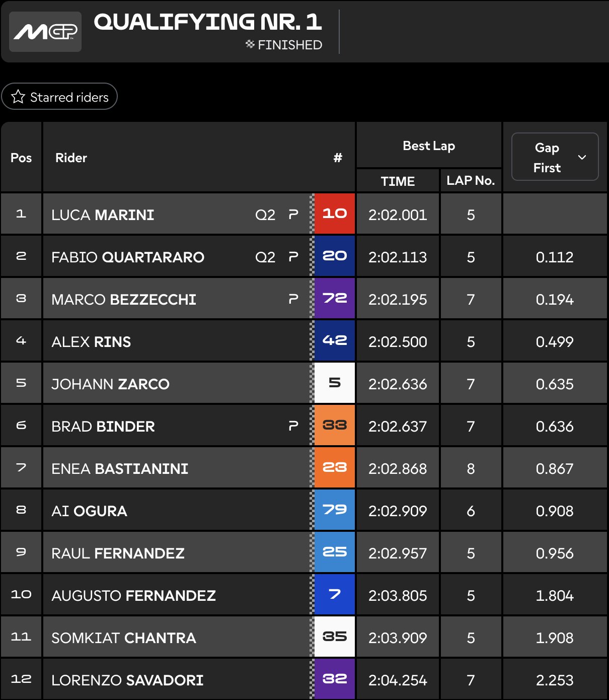This screenshot has height=700, width=609.
Task: Click Enea Bastianini's best lap time
Action: click(398, 469)
